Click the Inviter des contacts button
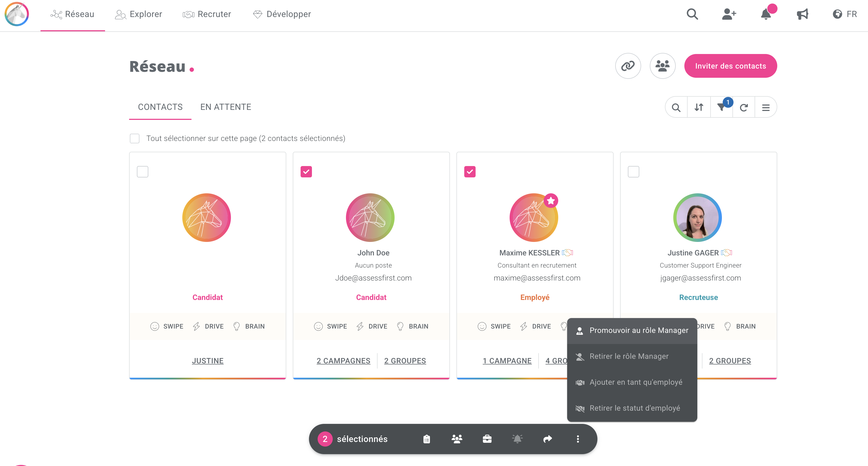 click(730, 66)
